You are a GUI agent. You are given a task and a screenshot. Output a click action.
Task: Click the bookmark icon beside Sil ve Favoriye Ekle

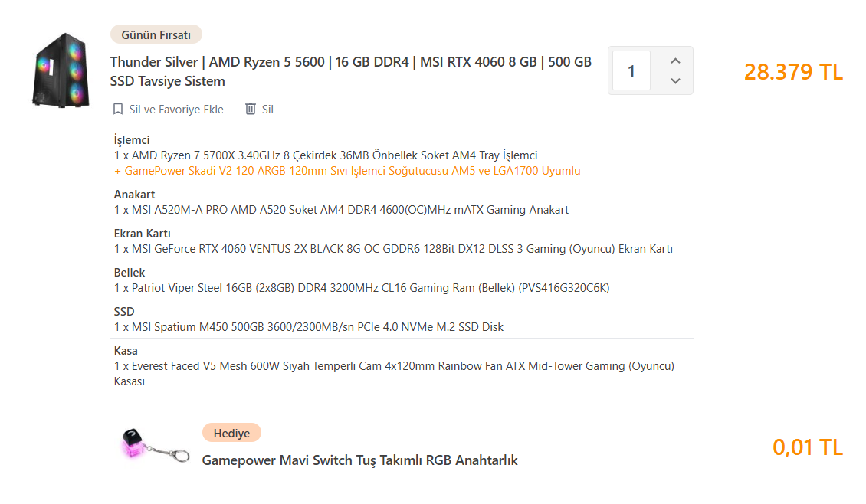[118, 110]
